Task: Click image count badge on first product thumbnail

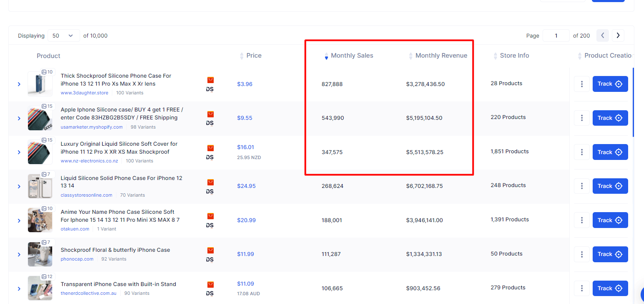Action: pos(46,72)
